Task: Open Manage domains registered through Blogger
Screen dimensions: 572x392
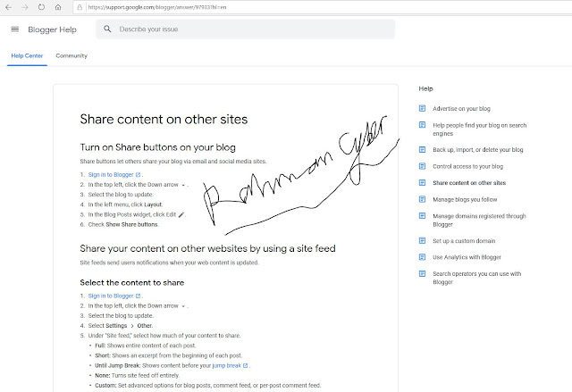Action: click(x=479, y=220)
